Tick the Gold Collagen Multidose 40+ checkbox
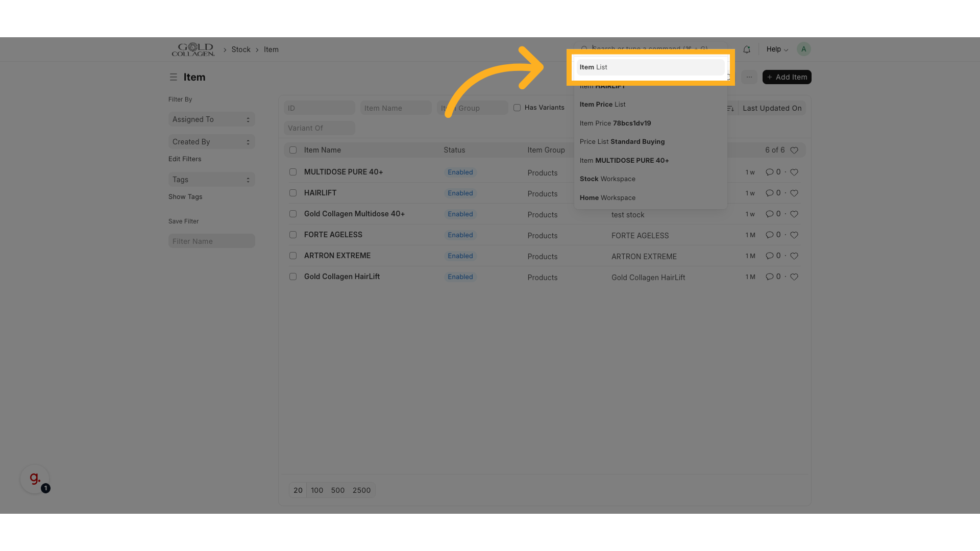The image size is (980, 551). (293, 214)
